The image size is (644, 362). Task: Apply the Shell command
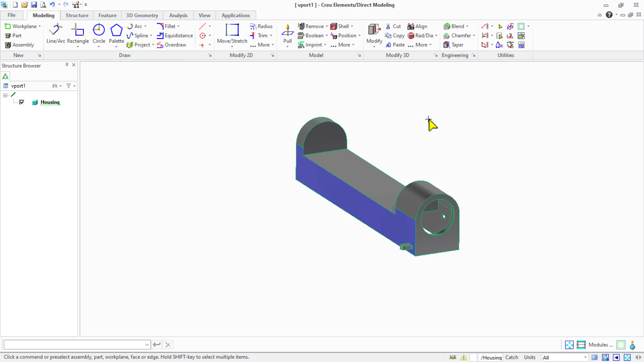340,26
